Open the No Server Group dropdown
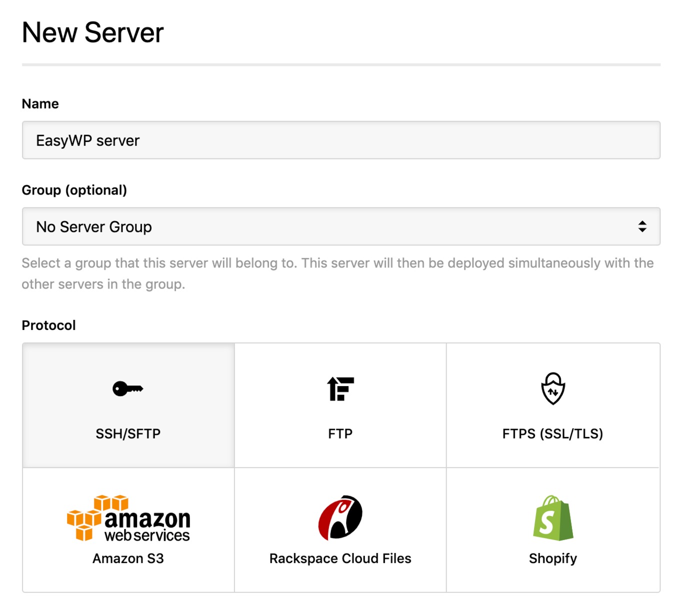Screen dimensions: 700x612 click(341, 226)
